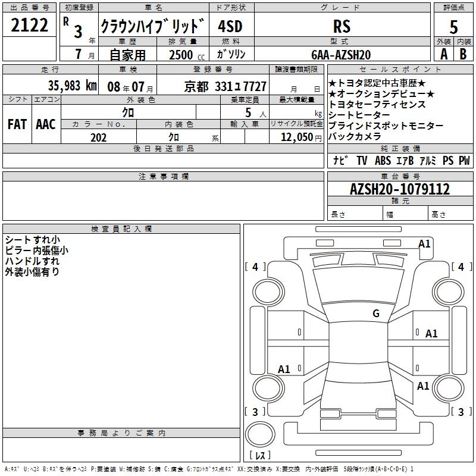Click the 後日発送部品 header
Viewport: 476px width, 476px height.
tap(163, 148)
